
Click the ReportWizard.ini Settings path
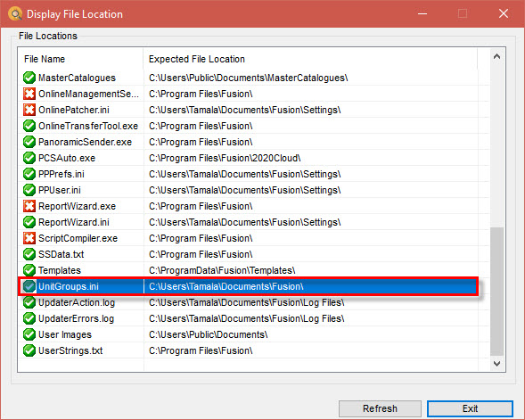245,222
